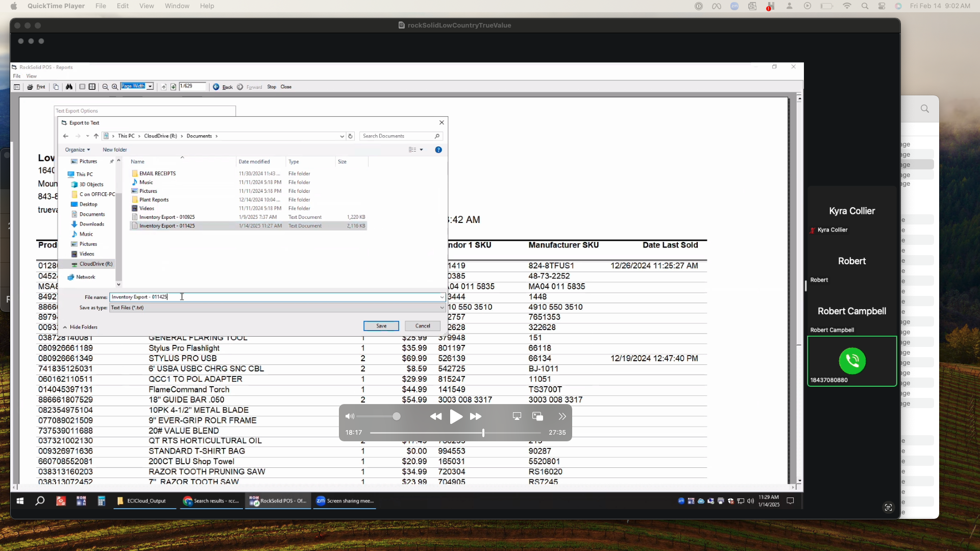Click the Cancel button
Viewport: 980px width, 551px height.
point(422,326)
